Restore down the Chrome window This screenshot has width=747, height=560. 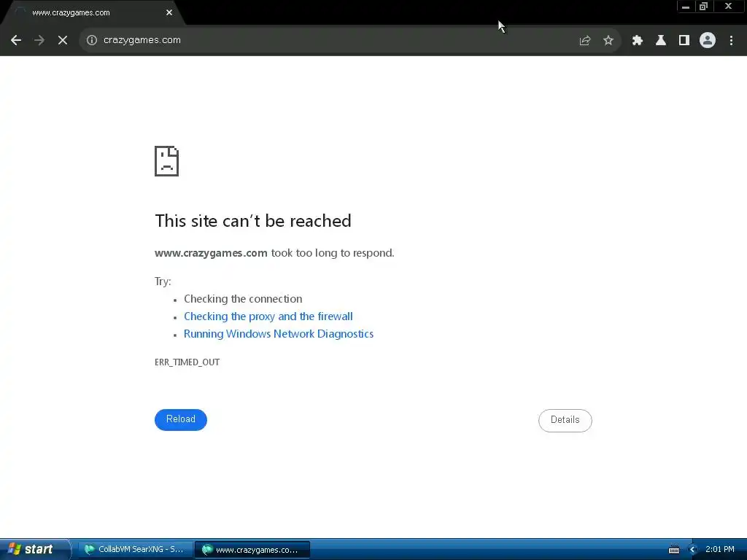(x=704, y=7)
